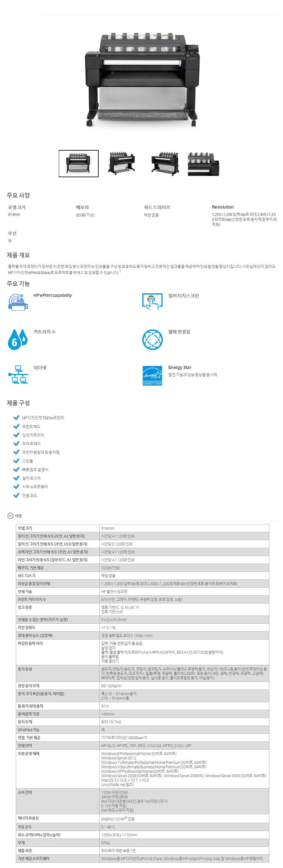The width and height of the screenshot is (283, 868).
Task: Click the 용지 유형 row header
Action: (x=58, y=673)
